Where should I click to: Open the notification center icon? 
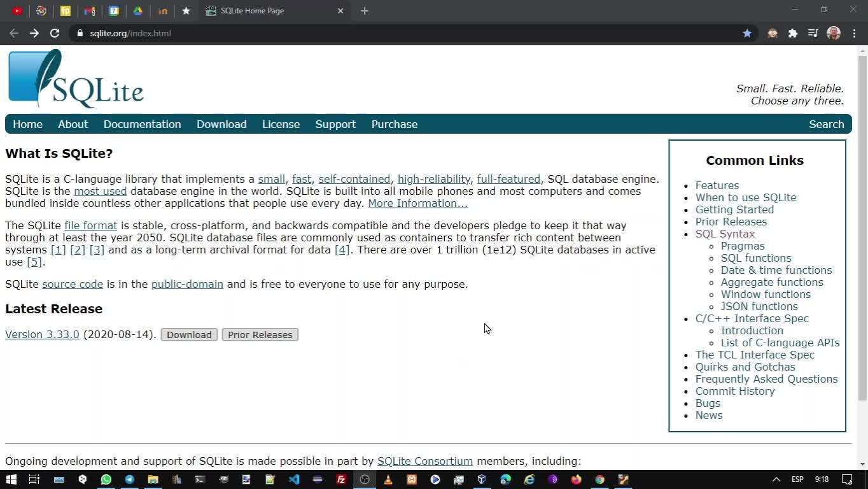(x=847, y=479)
